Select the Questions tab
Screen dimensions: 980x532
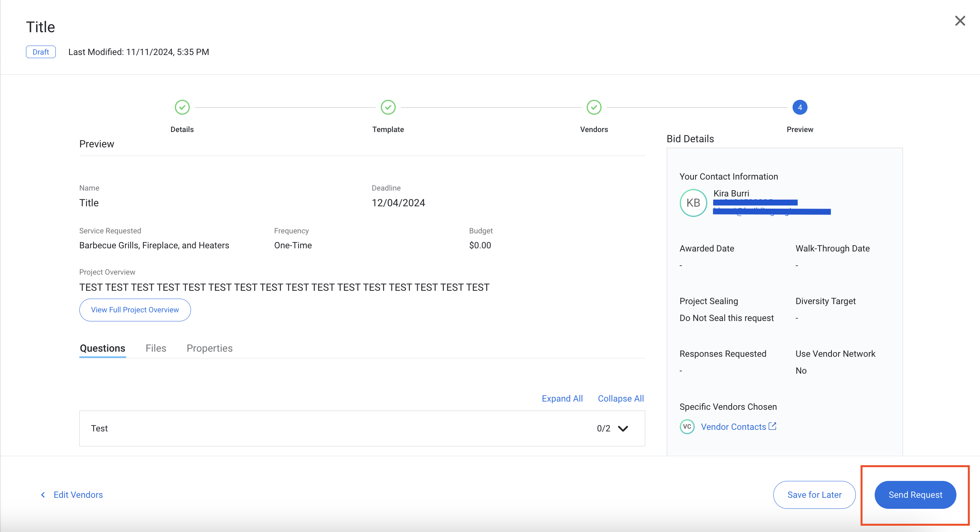pyautogui.click(x=103, y=348)
